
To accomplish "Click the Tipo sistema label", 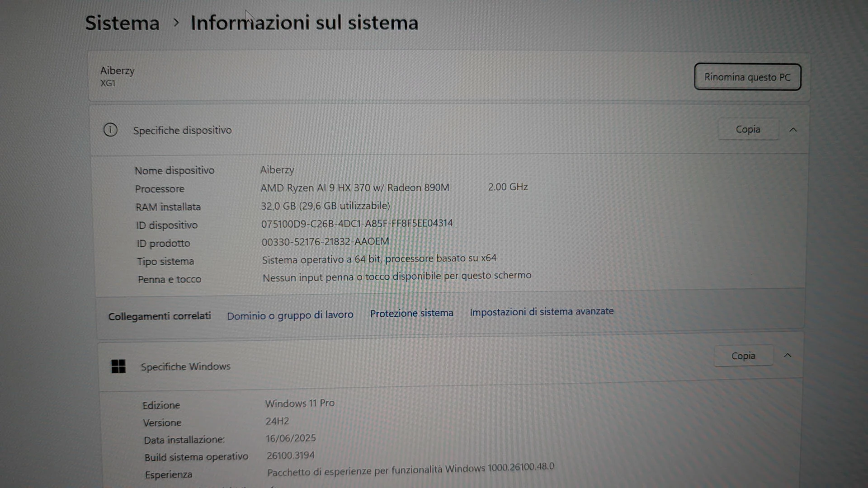I will [x=165, y=261].
